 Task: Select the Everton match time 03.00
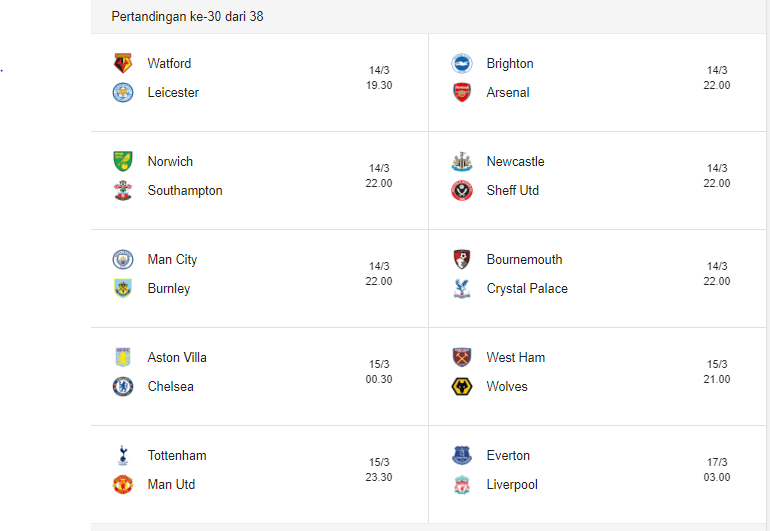pyautogui.click(x=717, y=470)
